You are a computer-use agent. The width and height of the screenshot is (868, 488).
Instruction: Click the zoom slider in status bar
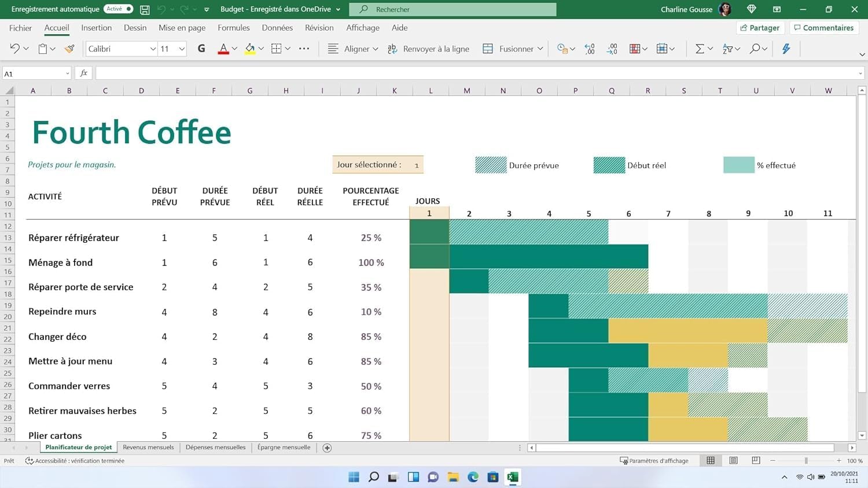806,461
